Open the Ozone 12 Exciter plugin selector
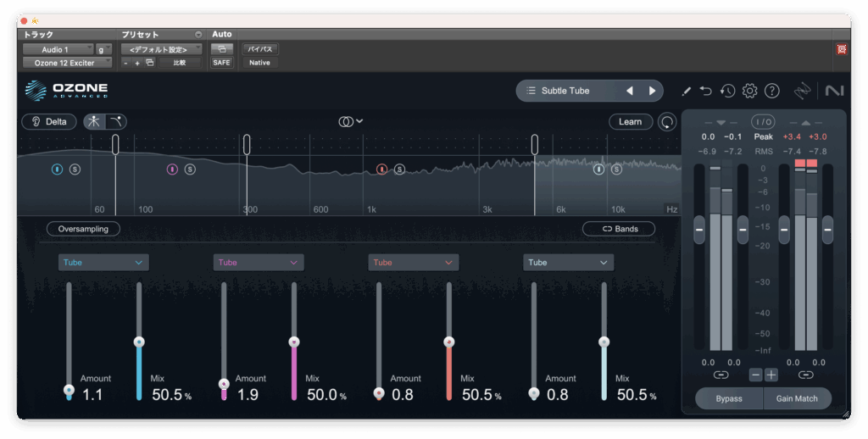 click(x=67, y=63)
